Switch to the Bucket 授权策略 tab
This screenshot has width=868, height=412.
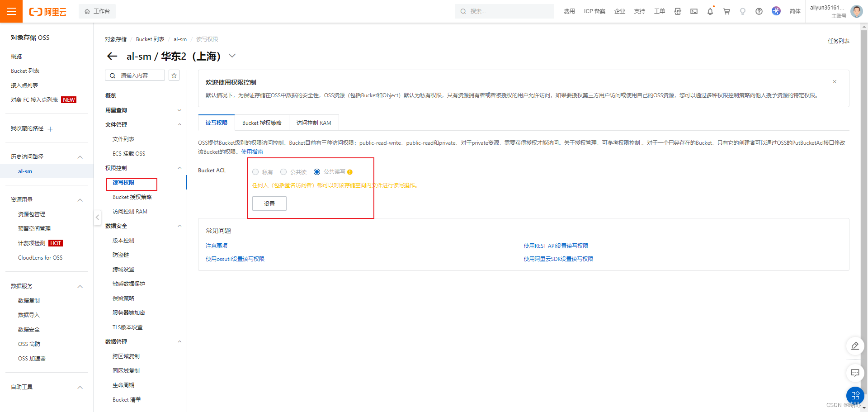coord(262,123)
